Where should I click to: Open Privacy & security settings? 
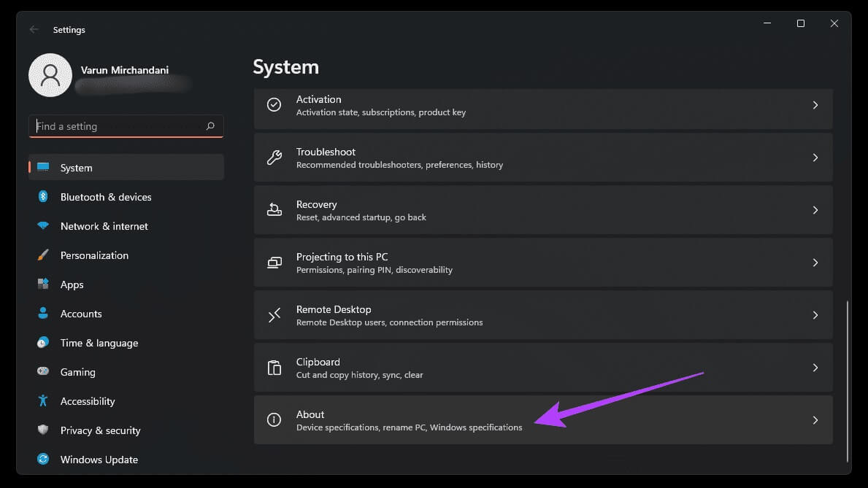pyautogui.click(x=126, y=430)
